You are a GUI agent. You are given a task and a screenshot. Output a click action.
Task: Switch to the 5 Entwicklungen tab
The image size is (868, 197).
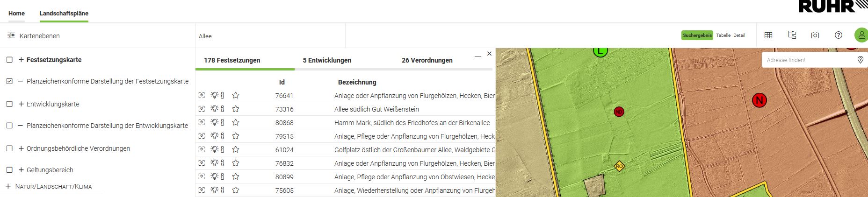coord(327,60)
